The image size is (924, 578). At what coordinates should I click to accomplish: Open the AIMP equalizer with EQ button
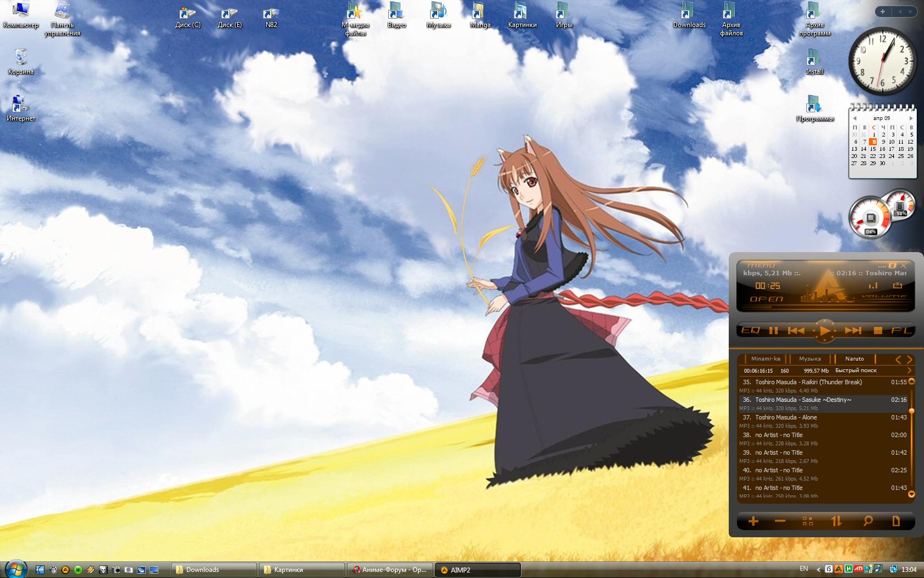click(751, 330)
